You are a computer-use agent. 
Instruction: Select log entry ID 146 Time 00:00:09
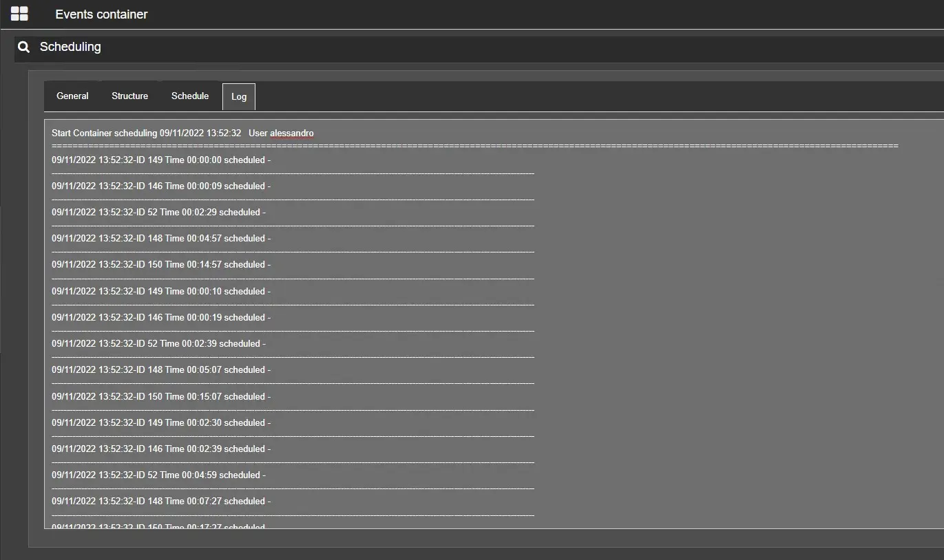tap(161, 186)
